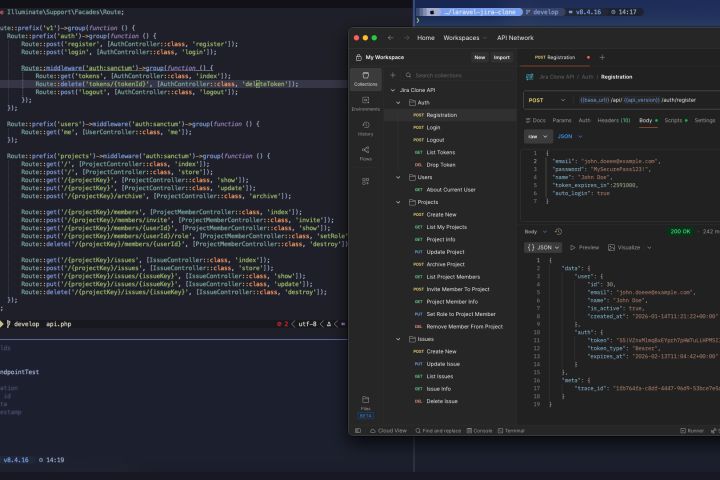Viewport: 720px width, 480px height.
Task: Click the forward navigation arrow in Postman
Action: (406, 38)
